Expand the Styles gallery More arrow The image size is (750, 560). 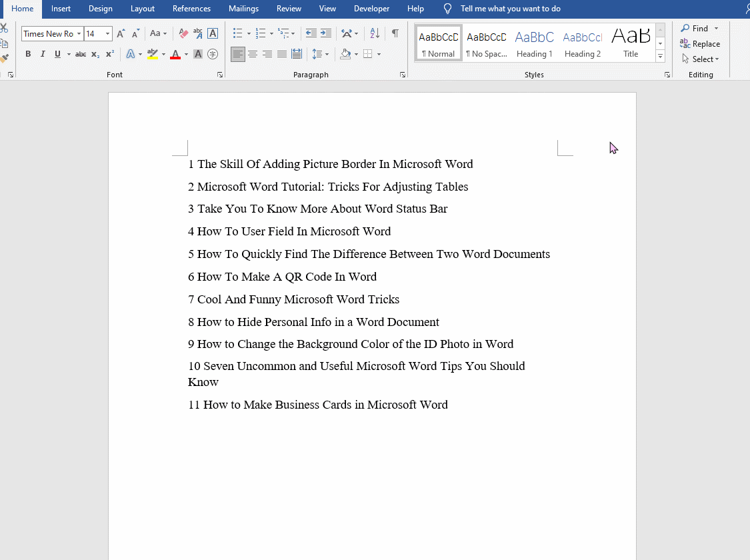[660, 56]
